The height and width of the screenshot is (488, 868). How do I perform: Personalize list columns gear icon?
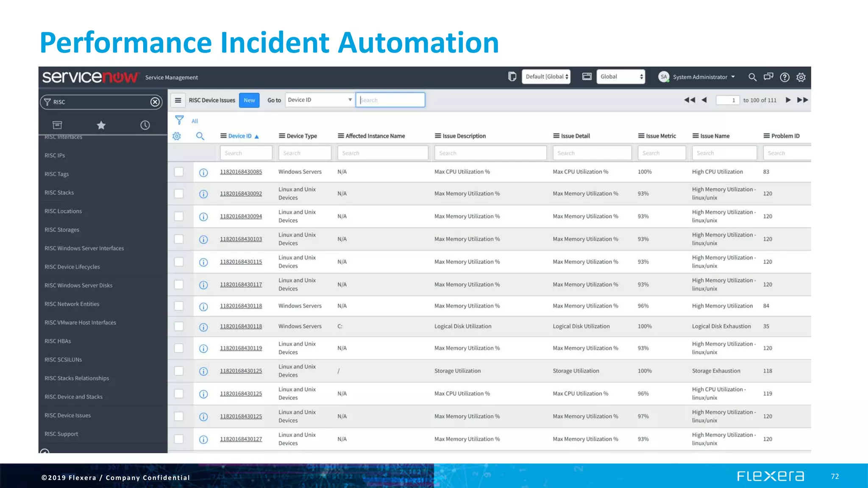pyautogui.click(x=177, y=136)
